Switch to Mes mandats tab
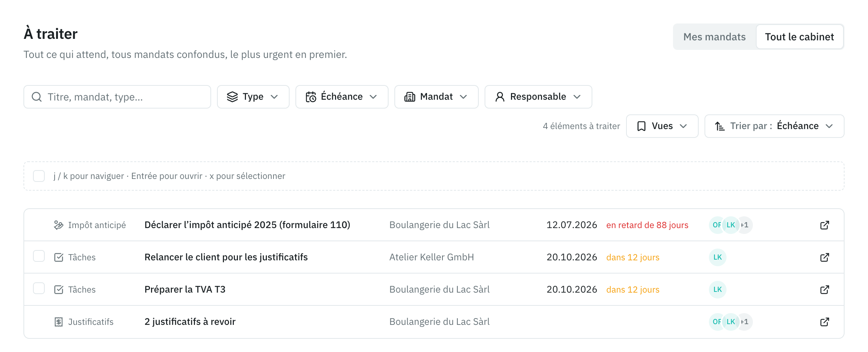This screenshot has height=352, width=868. [714, 37]
